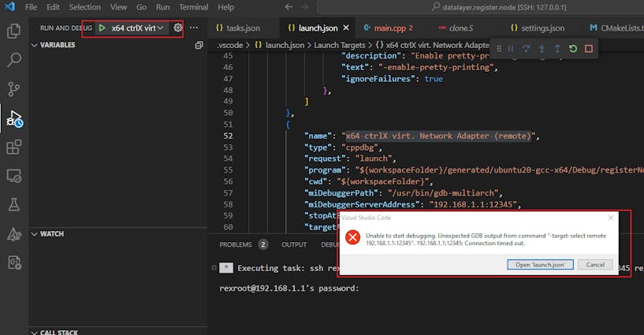
Task: Open the Source Control view
Action: (13, 88)
